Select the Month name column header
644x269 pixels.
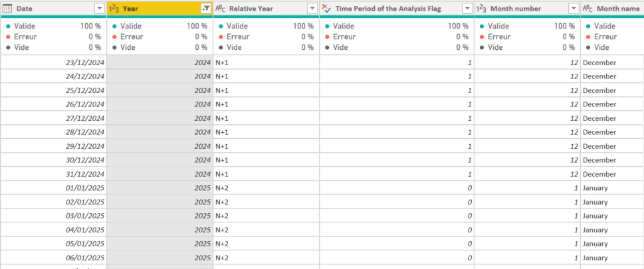point(612,8)
